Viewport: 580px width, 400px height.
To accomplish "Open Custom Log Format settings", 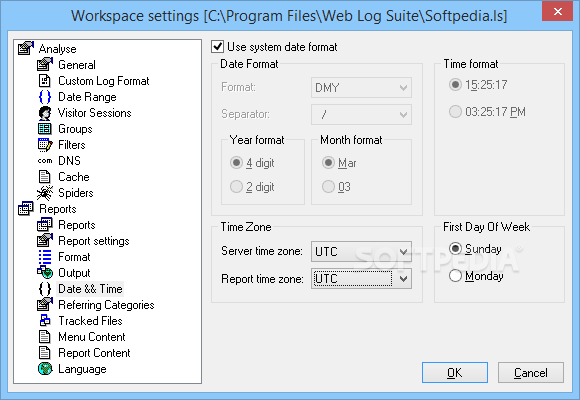I will click(104, 81).
